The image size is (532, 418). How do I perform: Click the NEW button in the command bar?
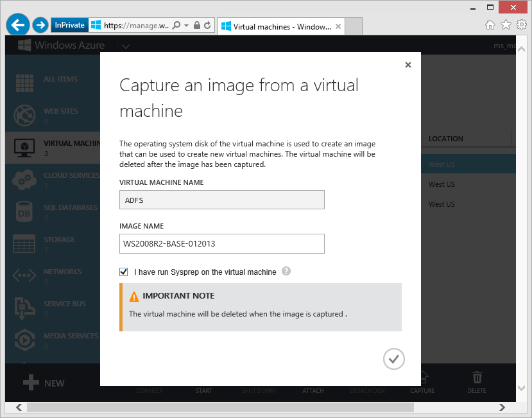44,383
